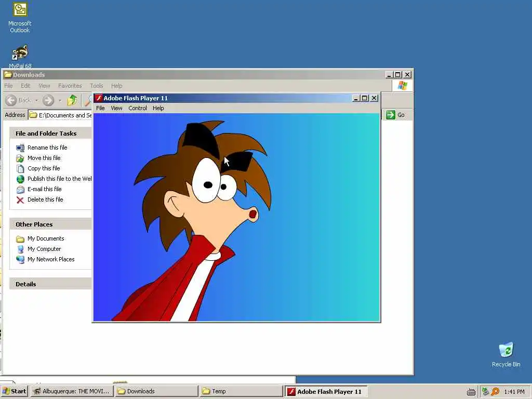Expand the Details panel header
Screen dimensions: 532x399
(x=50, y=284)
